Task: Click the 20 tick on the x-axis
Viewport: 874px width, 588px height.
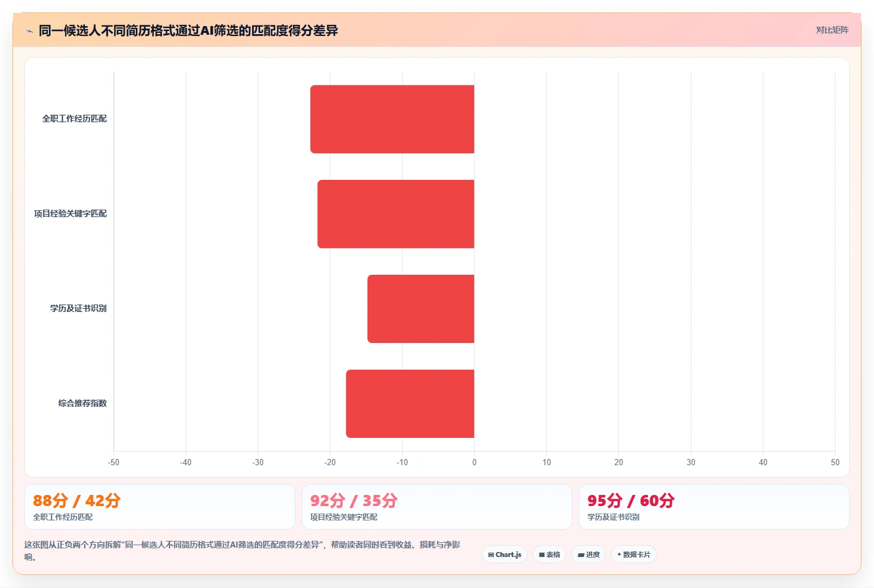Action: coord(619,462)
